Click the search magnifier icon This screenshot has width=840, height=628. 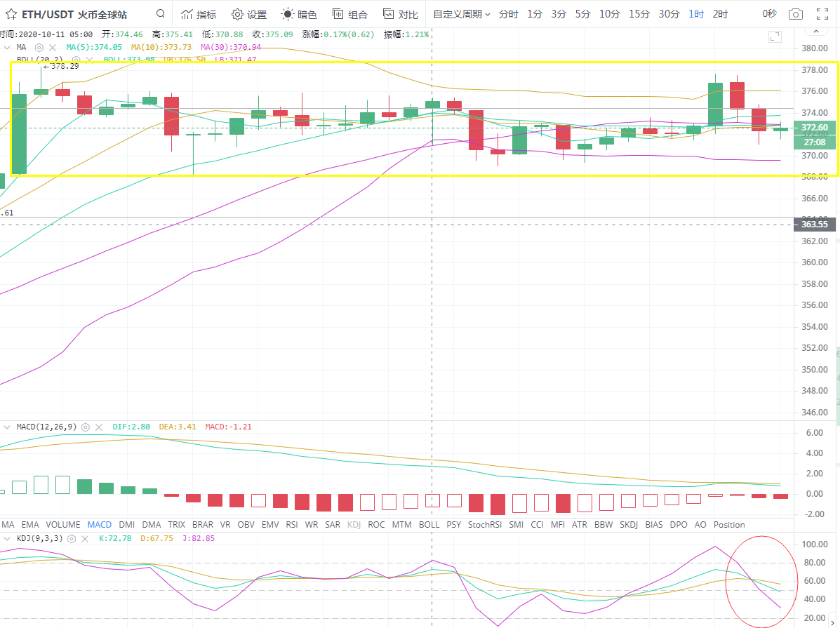[x=161, y=14]
